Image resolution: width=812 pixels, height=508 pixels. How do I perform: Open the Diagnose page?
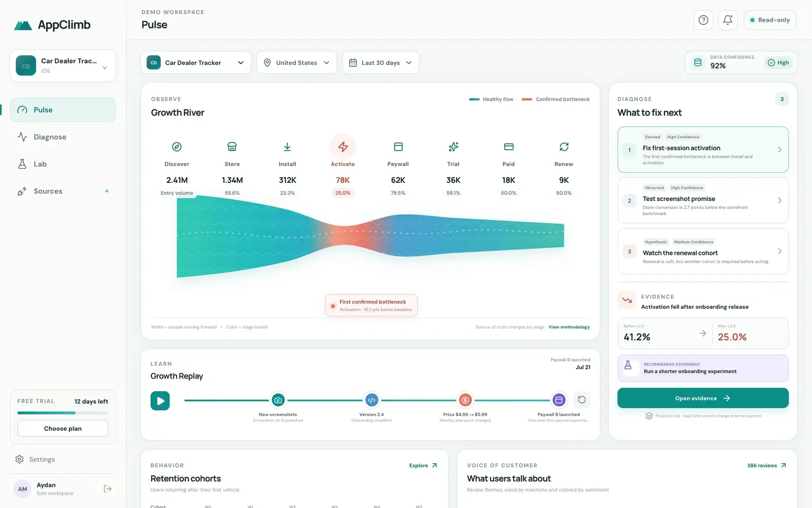[63, 137]
